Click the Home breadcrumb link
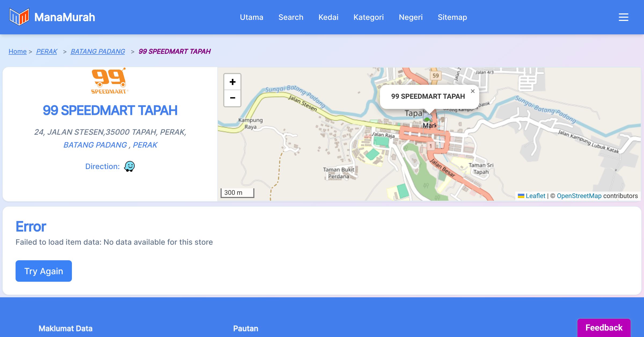Screen dimensions: 644x337 point(17,51)
